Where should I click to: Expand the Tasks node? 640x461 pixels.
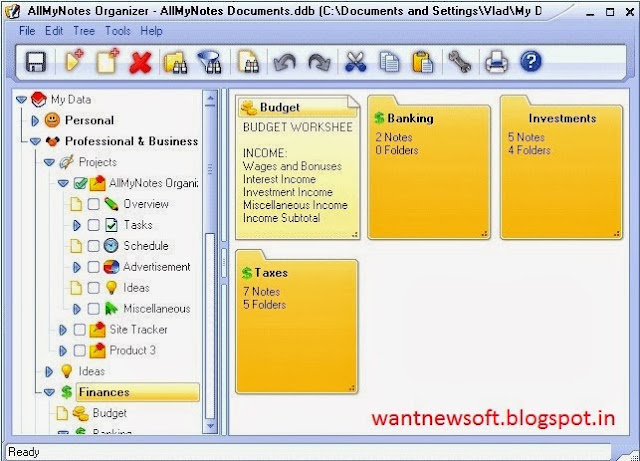76,225
